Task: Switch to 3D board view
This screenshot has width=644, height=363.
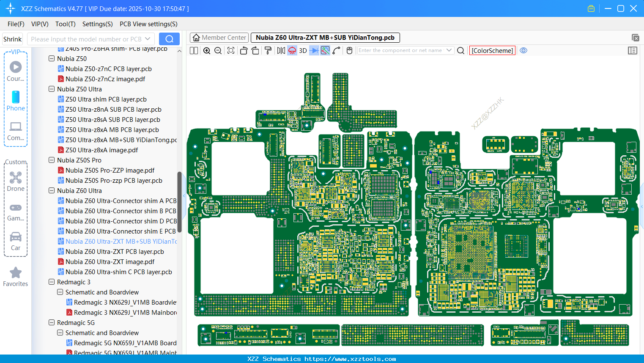Action: tap(303, 51)
